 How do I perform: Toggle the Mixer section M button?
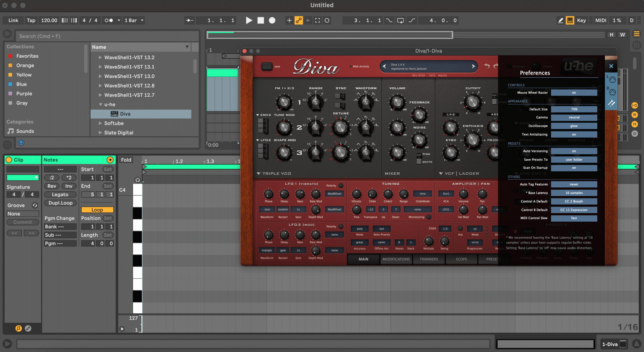click(x=635, y=124)
